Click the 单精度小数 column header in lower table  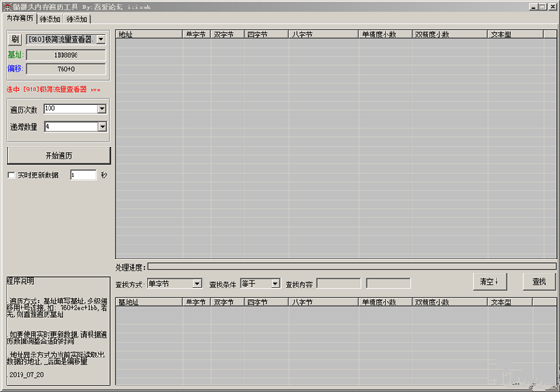[385, 302]
